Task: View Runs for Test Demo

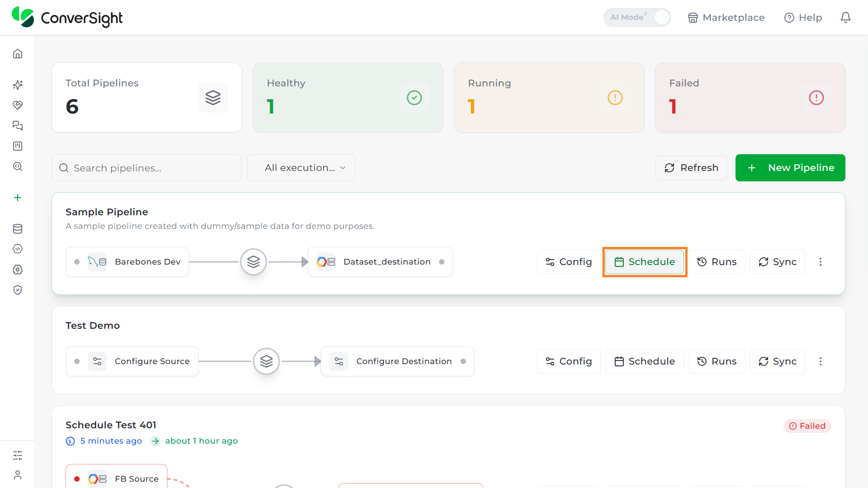Action: (x=716, y=361)
